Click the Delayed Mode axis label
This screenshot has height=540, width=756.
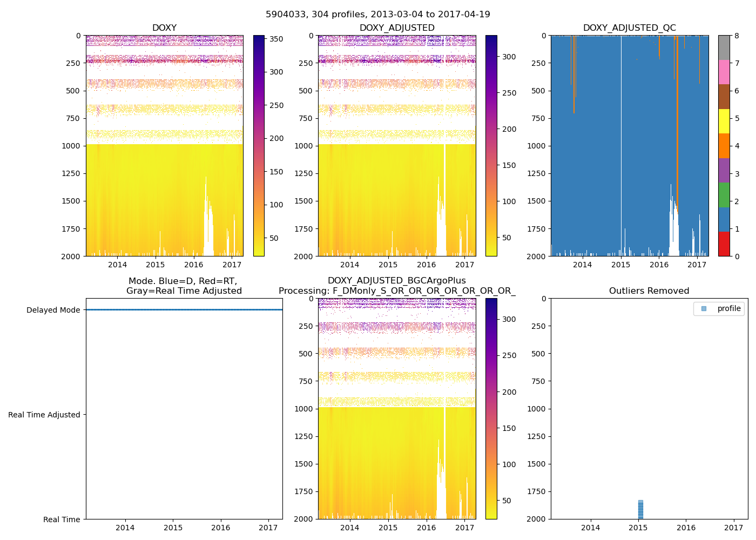tap(53, 310)
